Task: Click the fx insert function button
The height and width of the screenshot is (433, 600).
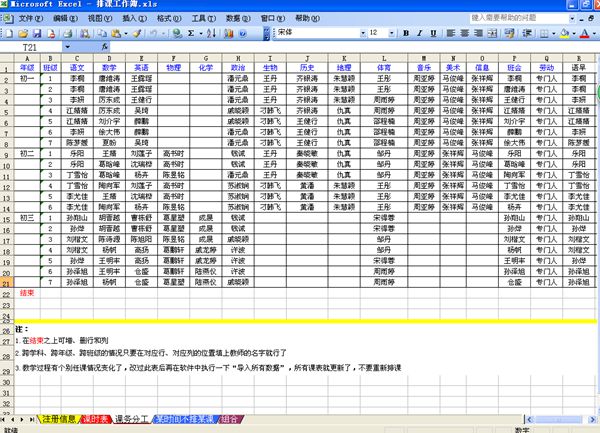Action: 104,47
